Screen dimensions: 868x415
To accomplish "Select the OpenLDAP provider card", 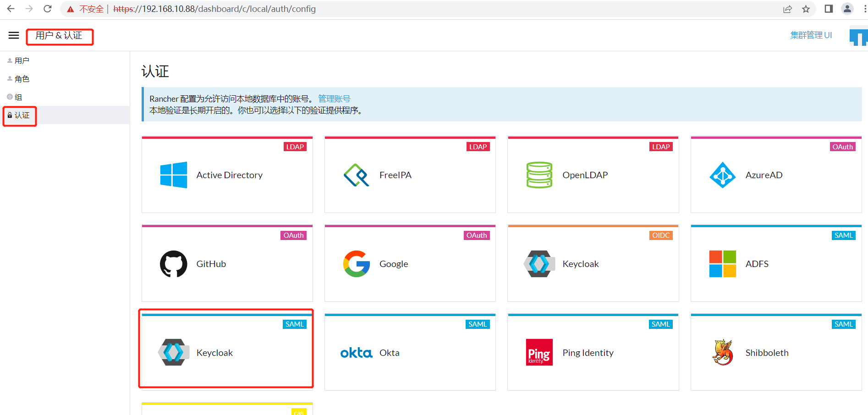I will point(593,175).
